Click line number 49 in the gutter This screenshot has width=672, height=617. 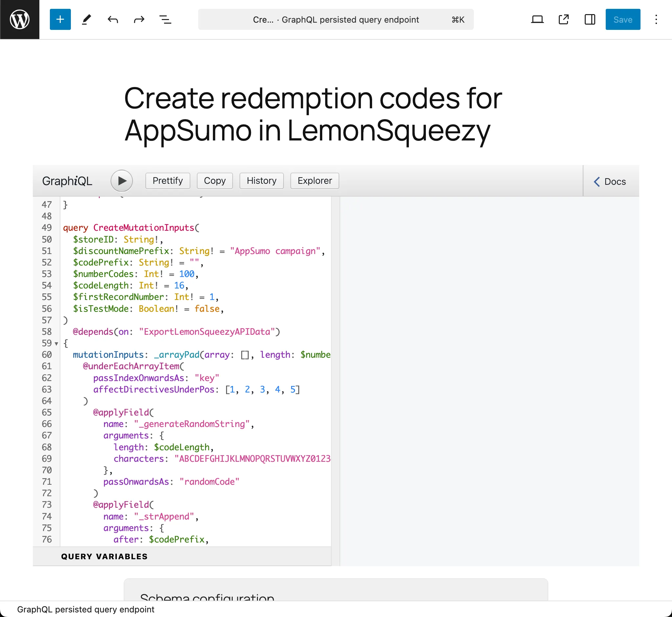pyautogui.click(x=47, y=228)
